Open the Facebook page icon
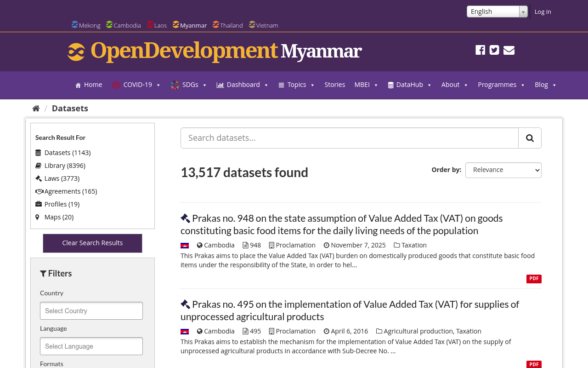This screenshot has height=368, width=588. [480, 50]
